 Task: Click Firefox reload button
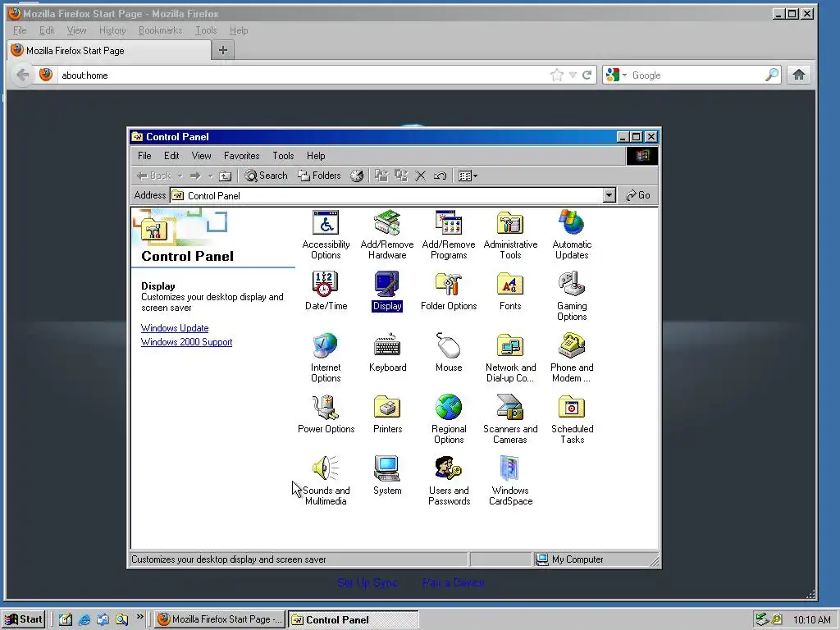tap(587, 75)
